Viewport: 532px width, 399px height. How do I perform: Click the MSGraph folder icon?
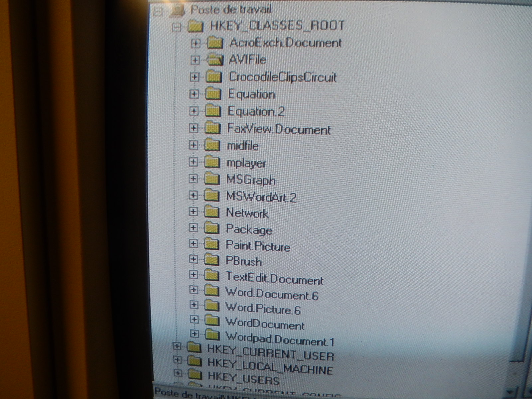point(212,179)
